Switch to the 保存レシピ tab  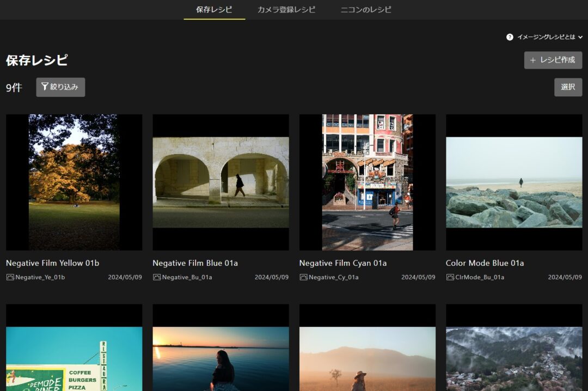tap(214, 10)
